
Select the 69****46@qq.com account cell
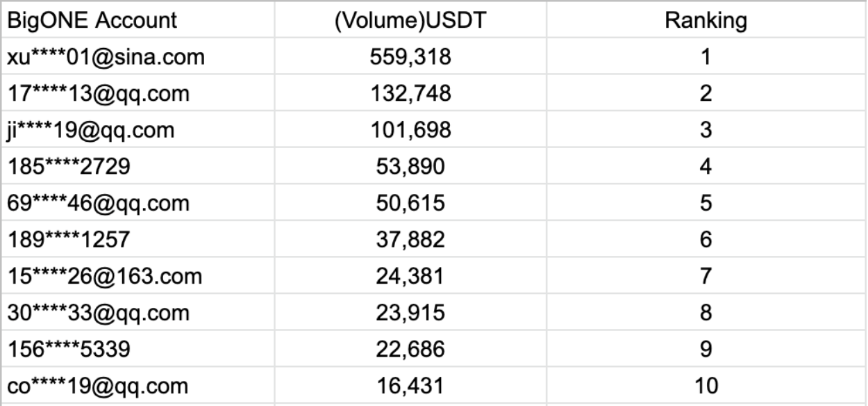(x=98, y=203)
